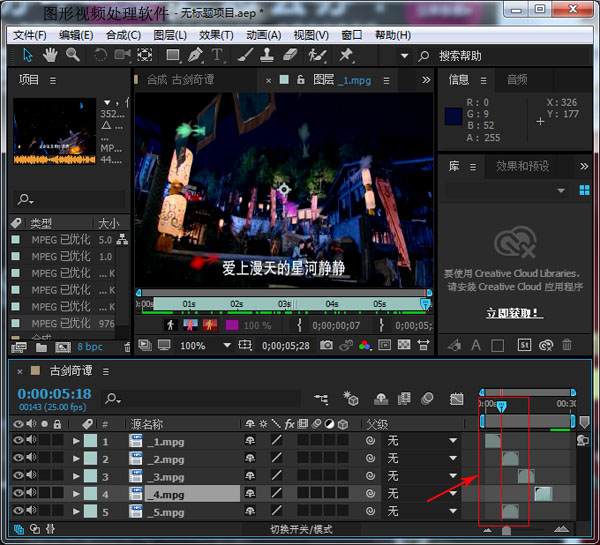Select the Rotation tool

[100, 55]
